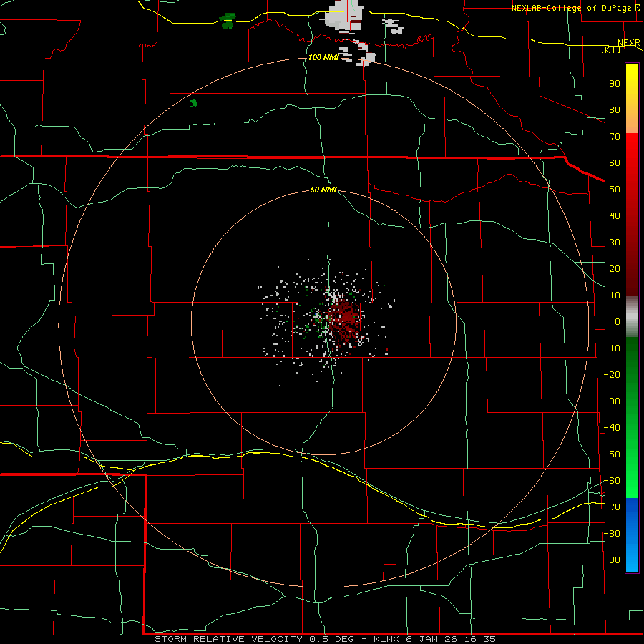Click the 80 value on velocity scale
Screen dimensions: 644x644
tap(615, 110)
